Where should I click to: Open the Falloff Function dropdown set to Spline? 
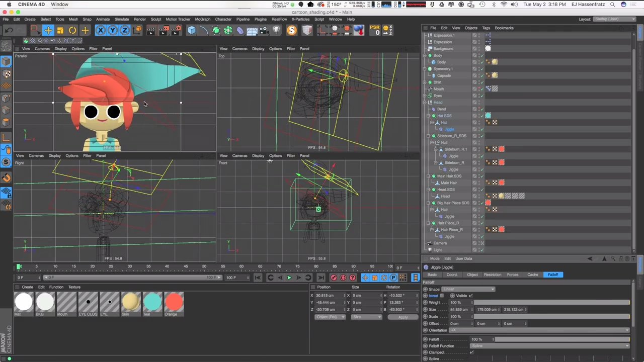(x=549, y=346)
